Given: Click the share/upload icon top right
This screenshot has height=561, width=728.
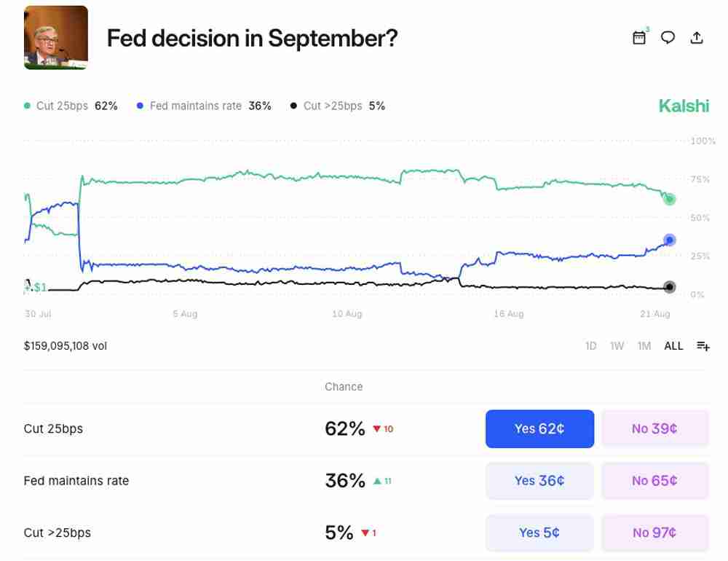Looking at the screenshot, I should point(696,37).
